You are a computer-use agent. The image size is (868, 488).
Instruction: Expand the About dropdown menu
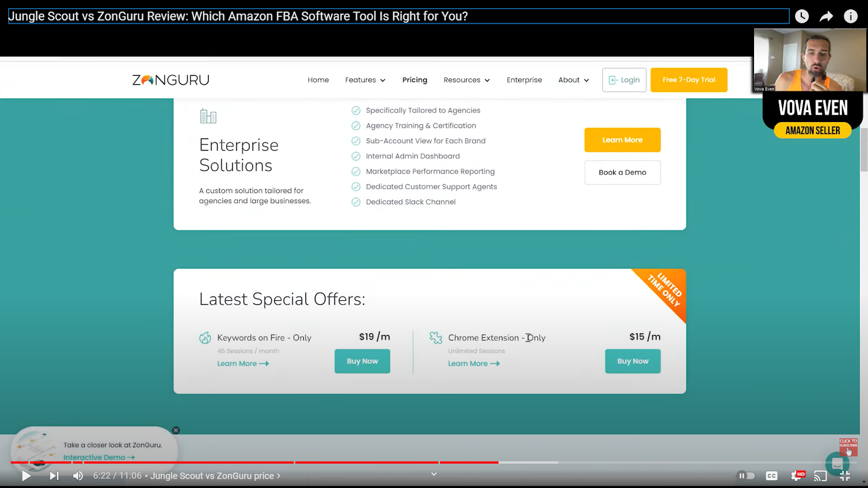tap(573, 80)
